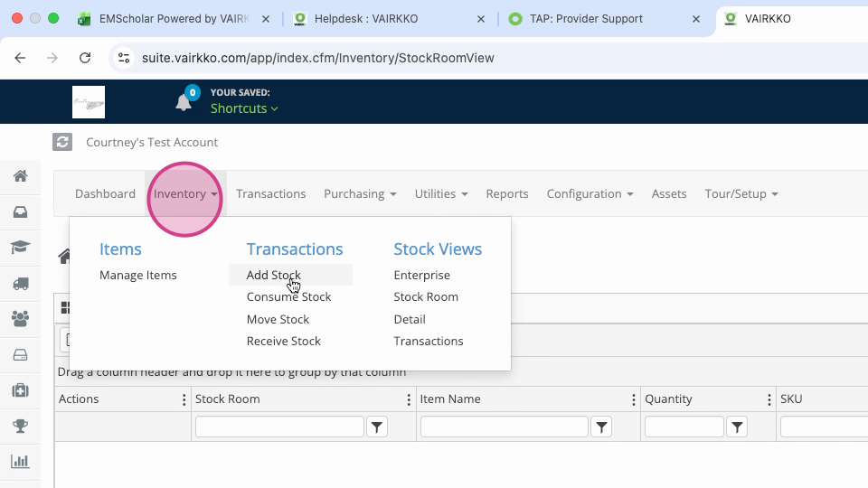
Task: Click the company logo thumbnail
Action: [x=89, y=102]
